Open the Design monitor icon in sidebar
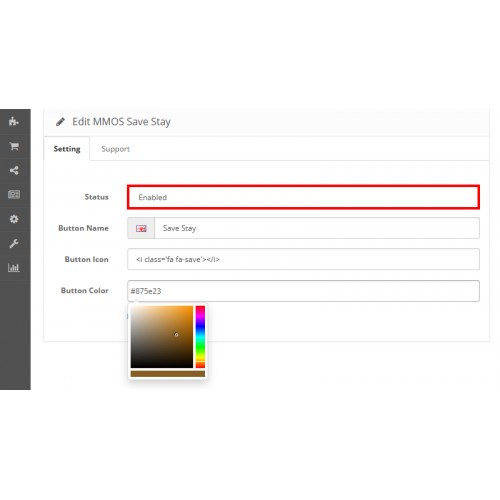Viewport: 500px width, 500px height. (14, 194)
